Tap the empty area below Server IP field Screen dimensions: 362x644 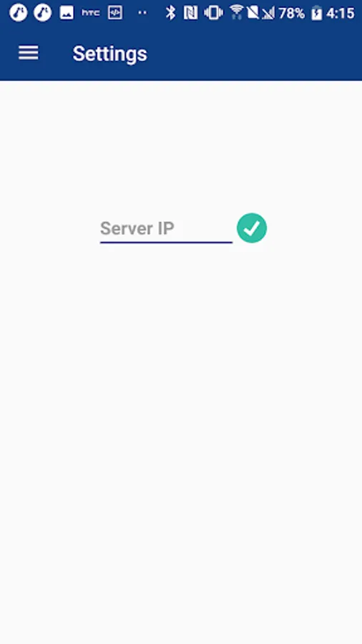pos(181,444)
